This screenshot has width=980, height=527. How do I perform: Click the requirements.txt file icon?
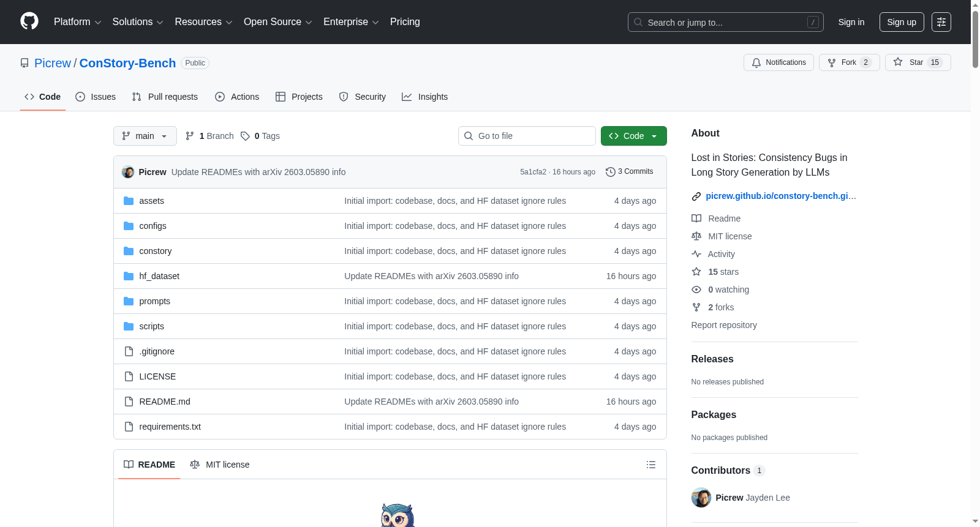click(x=129, y=427)
